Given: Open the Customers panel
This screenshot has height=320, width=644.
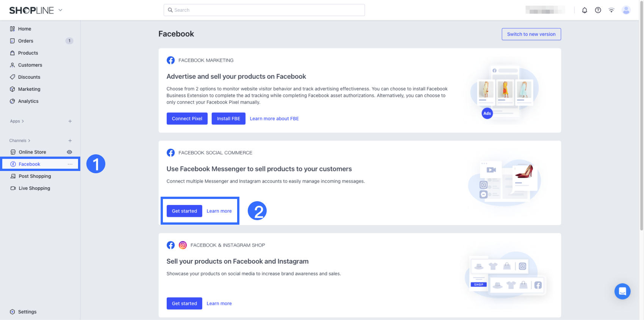Looking at the screenshot, I should pyautogui.click(x=30, y=65).
